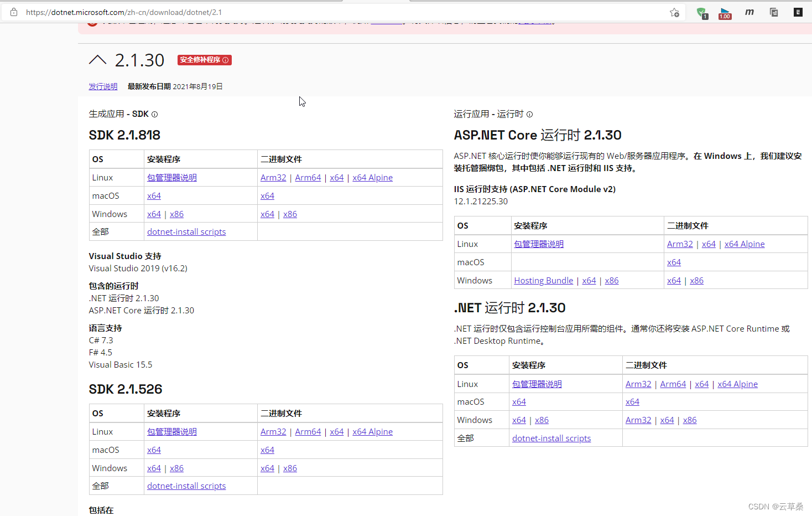Screen dimensions: 812x516
Task: Download SDK 2.1.818 Linux Arm32 binary
Action: [x=273, y=178]
